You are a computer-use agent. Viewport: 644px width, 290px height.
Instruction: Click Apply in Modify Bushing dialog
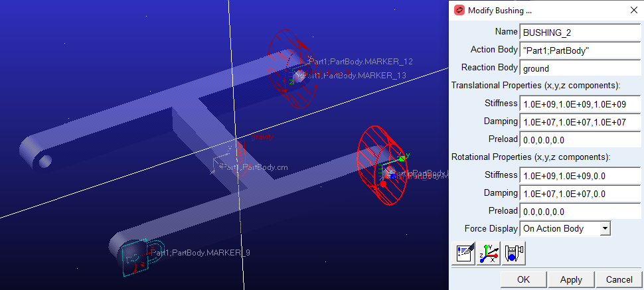(x=570, y=279)
